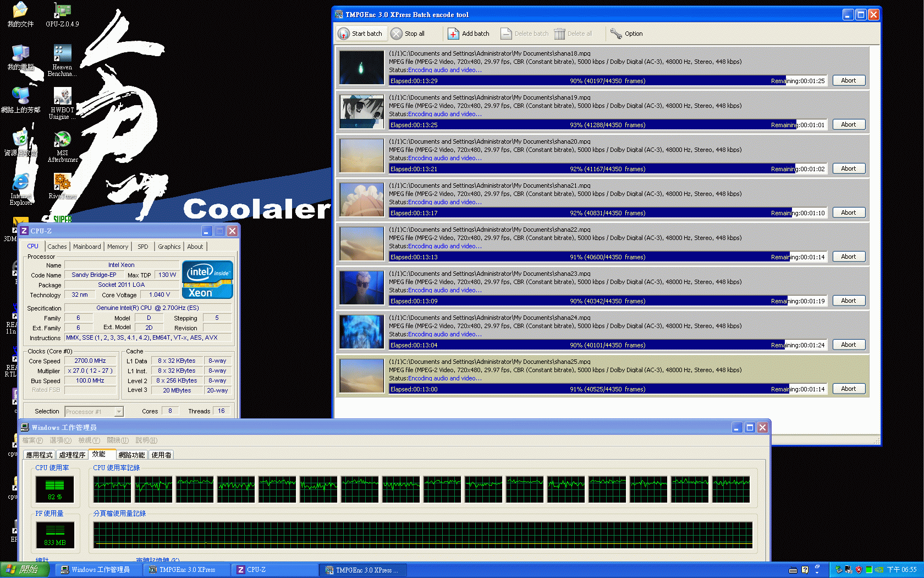Open the 處理程序 tab in Task Manager
Image resolution: width=924 pixels, height=578 pixels.
(x=72, y=455)
